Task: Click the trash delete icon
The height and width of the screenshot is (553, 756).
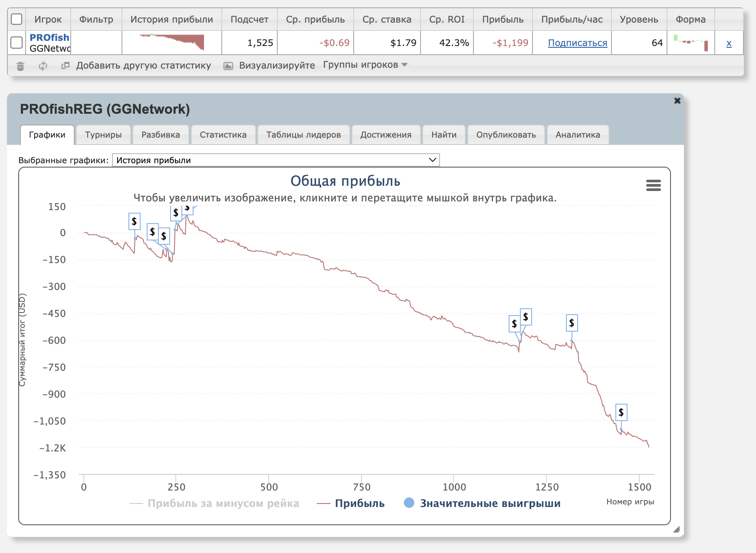Action: pos(20,66)
